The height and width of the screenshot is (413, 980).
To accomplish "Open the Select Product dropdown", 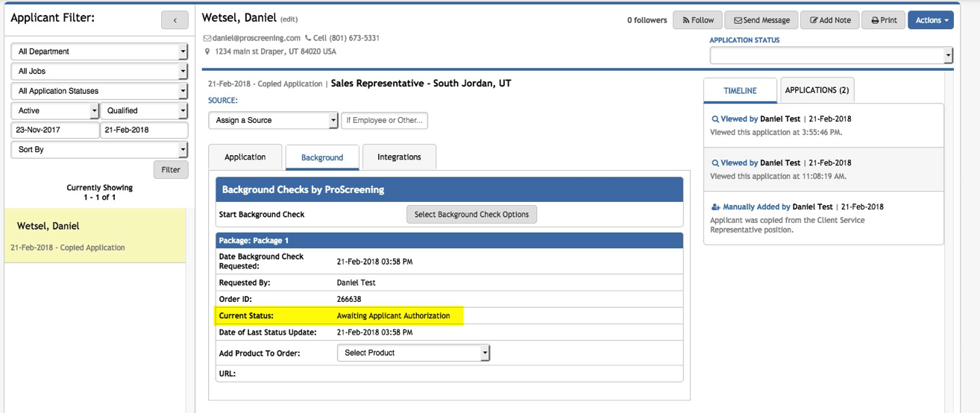I will [413, 353].
